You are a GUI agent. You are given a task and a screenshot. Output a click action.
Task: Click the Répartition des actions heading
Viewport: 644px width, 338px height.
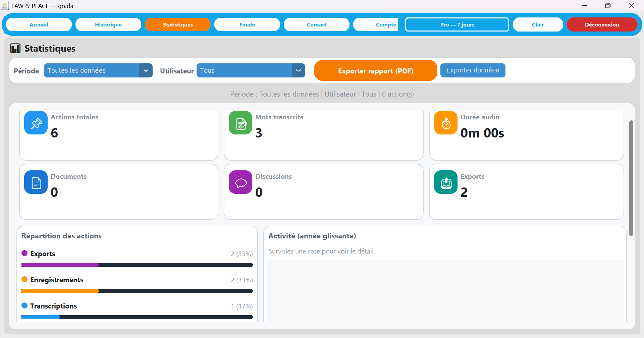62,236
